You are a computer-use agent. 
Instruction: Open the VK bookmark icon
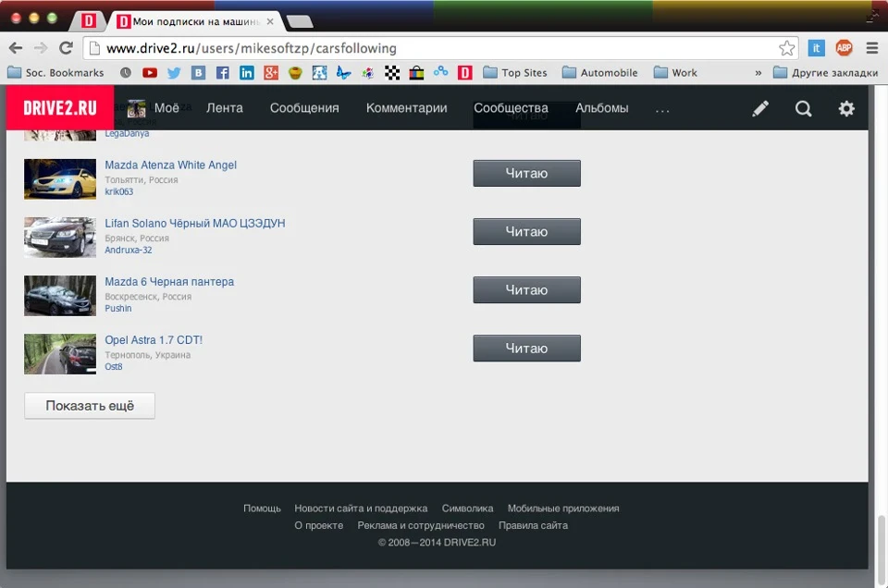[x=198, y=72]
